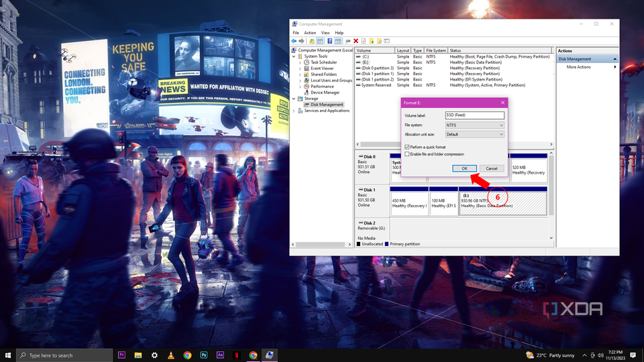Viewport: 644px width, 362px height.
Task: Open Netflix from the taskbar
Action: (237, 355)
